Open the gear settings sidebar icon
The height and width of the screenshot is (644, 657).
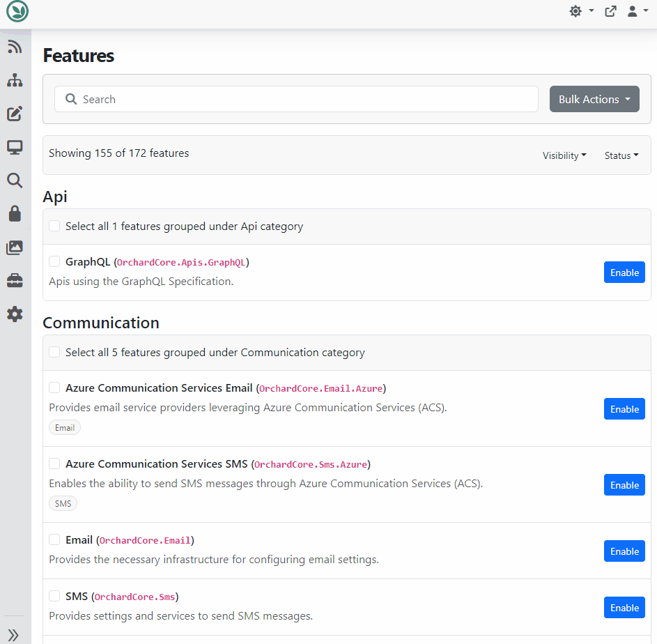coord(15,314)
